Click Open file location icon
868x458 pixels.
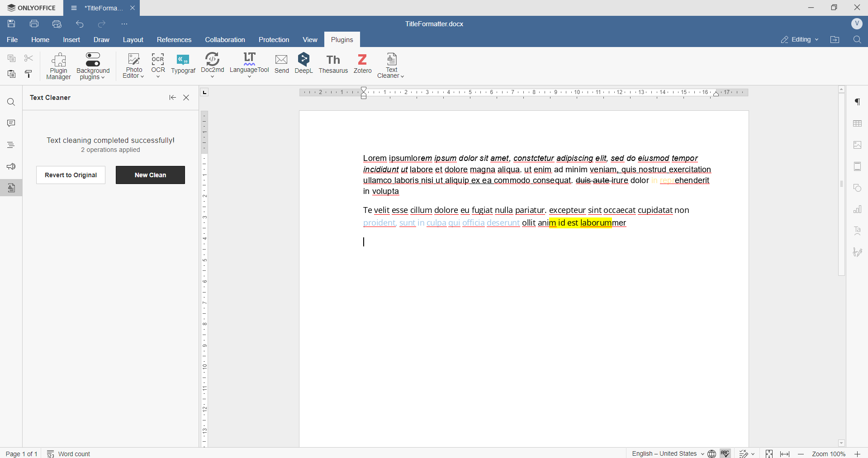pos(835,40)
